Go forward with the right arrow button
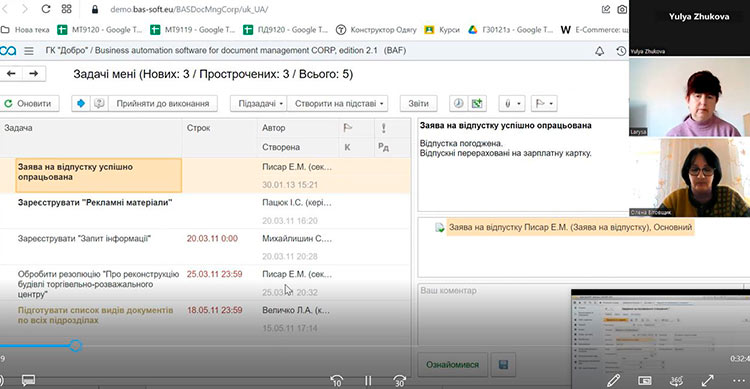The height and width of the screenshot is (389, 750). [x=33, y=74]
